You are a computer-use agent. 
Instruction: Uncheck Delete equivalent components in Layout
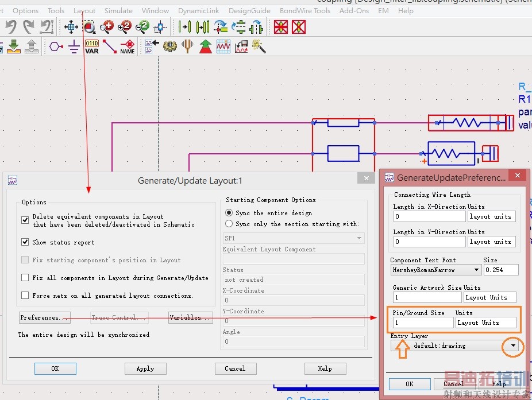click(x=25, y=220)
